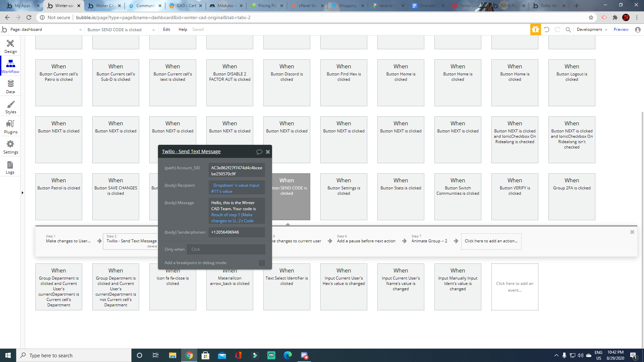Open Chrome's three-dot menu
The image size is (644, 362).
(637, 17)
